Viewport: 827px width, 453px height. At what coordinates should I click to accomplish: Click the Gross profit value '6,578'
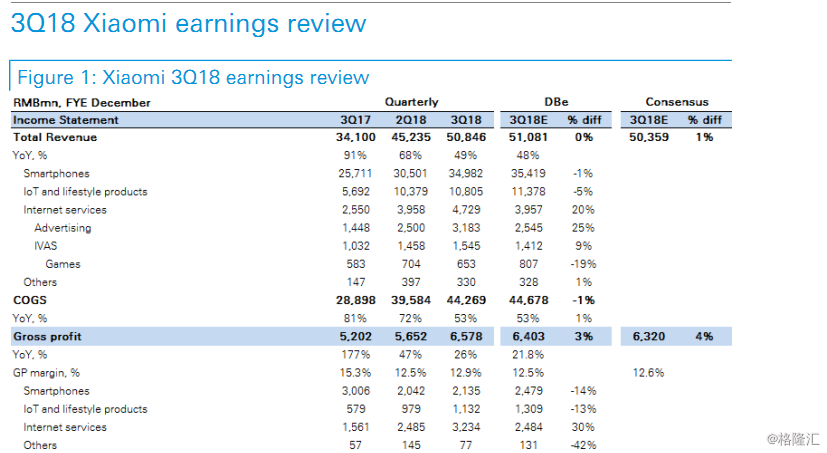coord(466,337)
